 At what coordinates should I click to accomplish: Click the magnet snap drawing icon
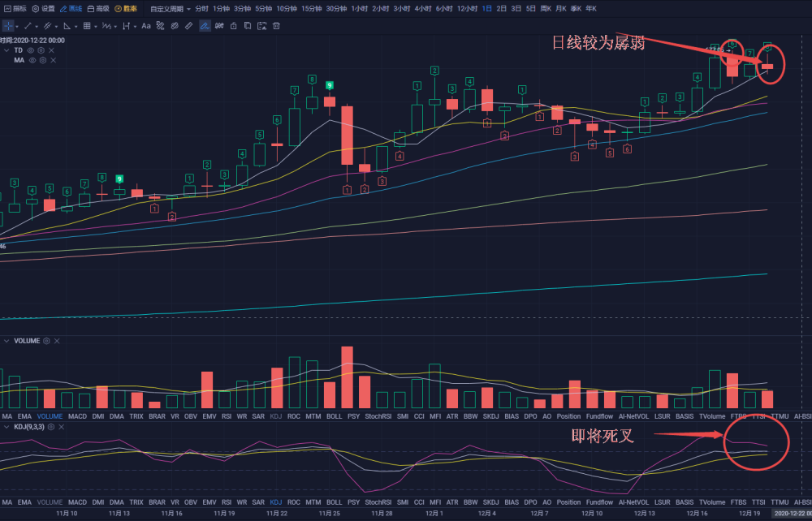click(161, 26)
